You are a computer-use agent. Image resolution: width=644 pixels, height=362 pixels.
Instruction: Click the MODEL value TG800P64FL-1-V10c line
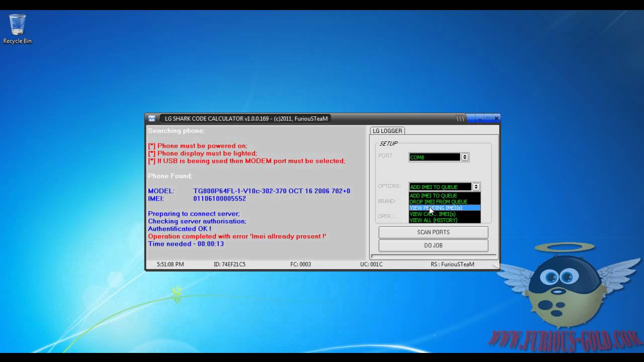pyautogui.click(x=272, y=191)
